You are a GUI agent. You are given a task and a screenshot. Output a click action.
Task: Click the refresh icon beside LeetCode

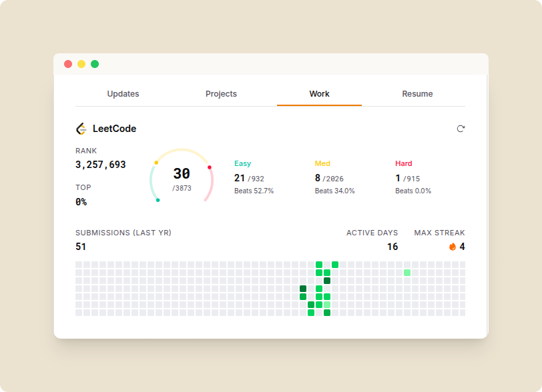461,129
